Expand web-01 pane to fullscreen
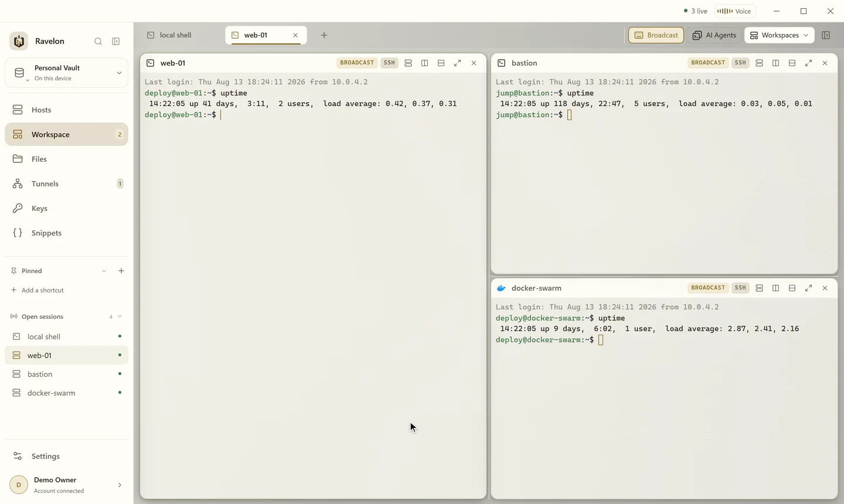The width and height of the screenshot is (844, 504). [457, 63]
